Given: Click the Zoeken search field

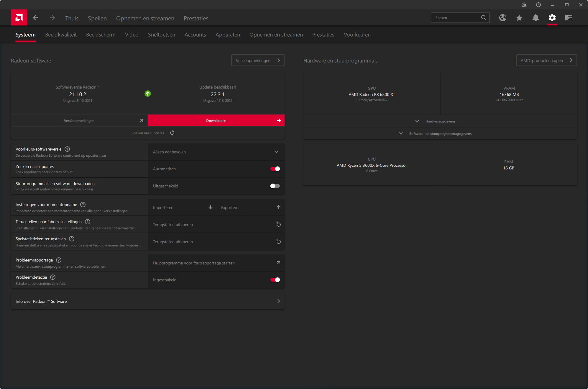Looking at the screenshot, I should tap(456, 18).
